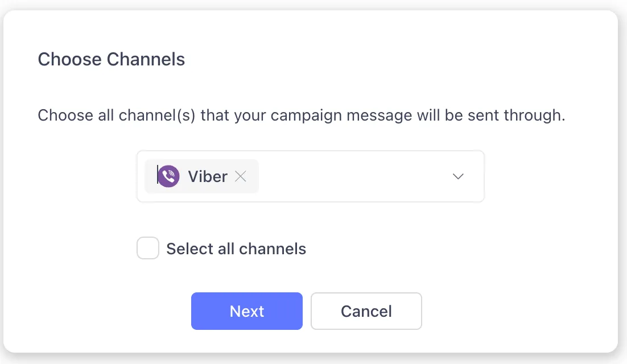Viewport: 627px width, 364px height.
Task: Cancel the channel selection
Action: pyautogui.click(x=366, y=311)
